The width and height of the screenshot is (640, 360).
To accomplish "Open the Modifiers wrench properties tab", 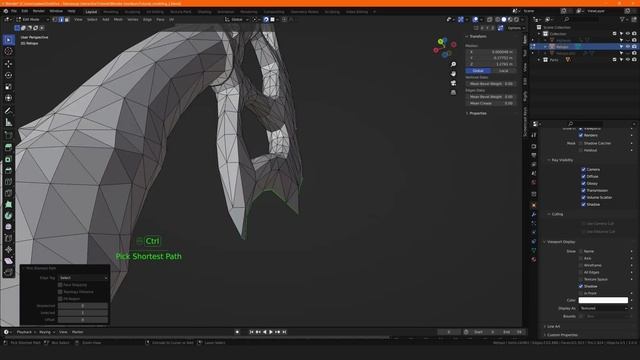I will point(533,214).
